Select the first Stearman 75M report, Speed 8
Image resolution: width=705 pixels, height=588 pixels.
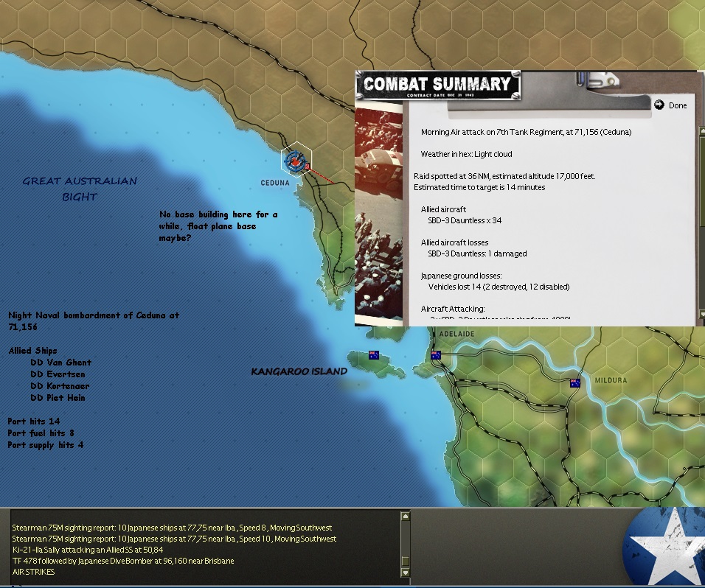point(172,528)
